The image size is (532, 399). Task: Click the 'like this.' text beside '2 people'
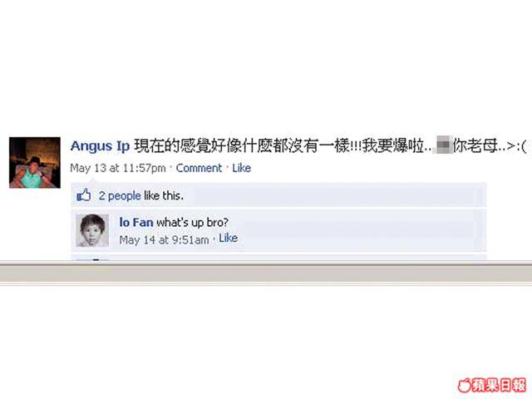[x=164, y=196]
